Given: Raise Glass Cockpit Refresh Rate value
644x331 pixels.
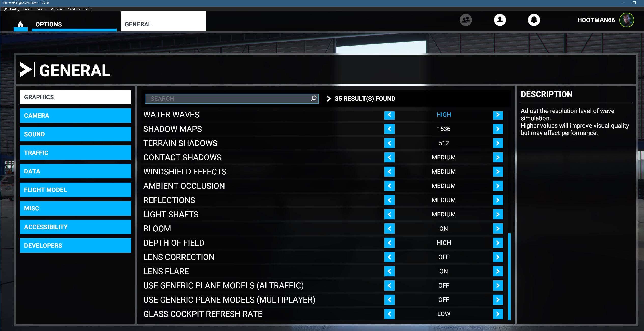Looking at the screenshot, I should (498, 314).
